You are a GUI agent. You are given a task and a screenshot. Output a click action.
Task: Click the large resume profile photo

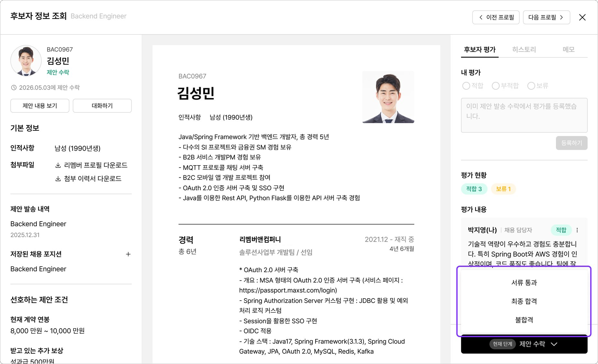pyautogui.click(x=388, y=97)
